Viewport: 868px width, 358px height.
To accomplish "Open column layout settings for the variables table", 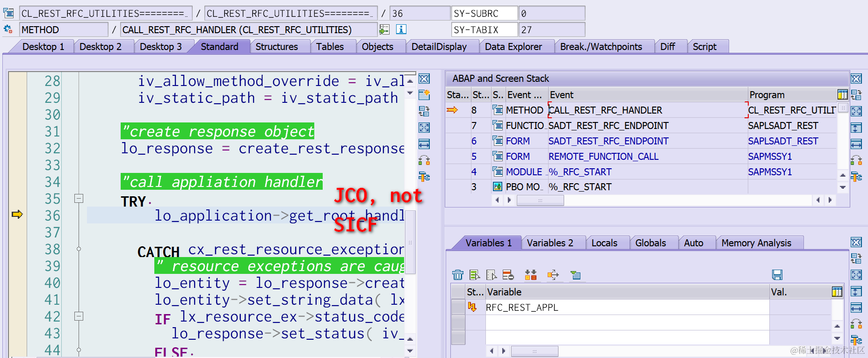I will (837, 292).
